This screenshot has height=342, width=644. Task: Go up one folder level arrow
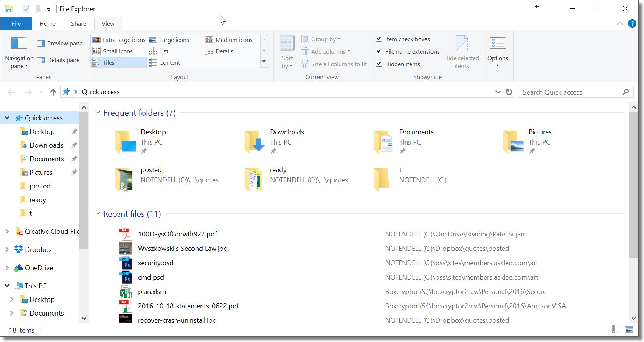coord(53,92)
